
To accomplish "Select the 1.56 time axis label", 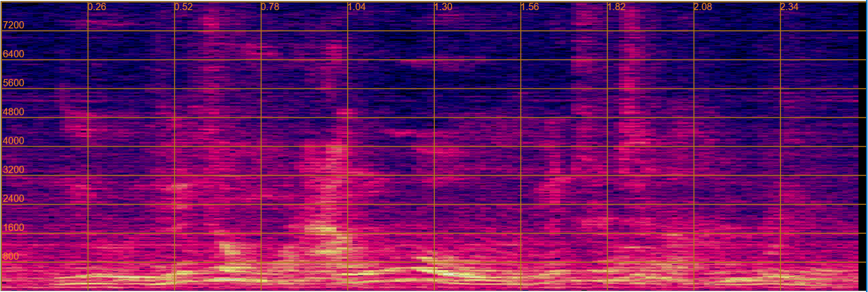I will point(530,7).
